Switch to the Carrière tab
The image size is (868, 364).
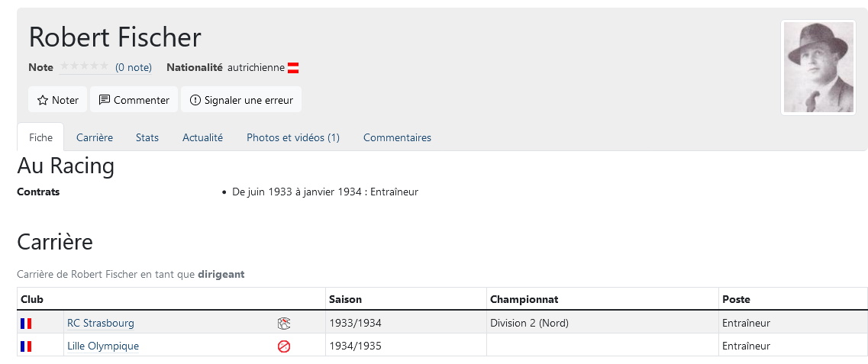[95, 137]
